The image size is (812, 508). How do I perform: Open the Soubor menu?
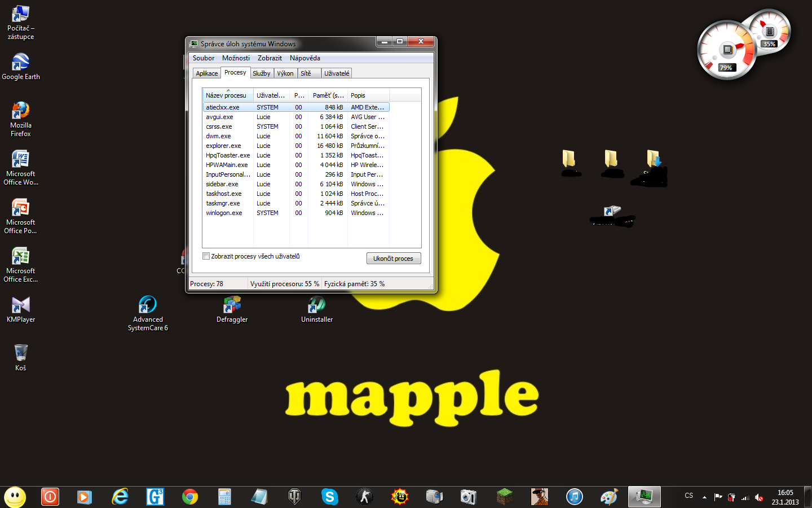pyautogui.click(x=204, y=58)
